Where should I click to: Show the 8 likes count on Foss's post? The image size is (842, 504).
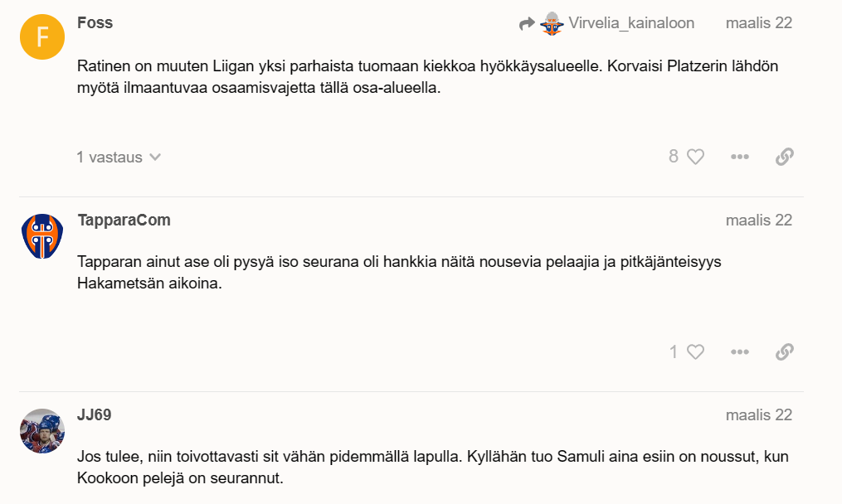(x=674, y=156)
